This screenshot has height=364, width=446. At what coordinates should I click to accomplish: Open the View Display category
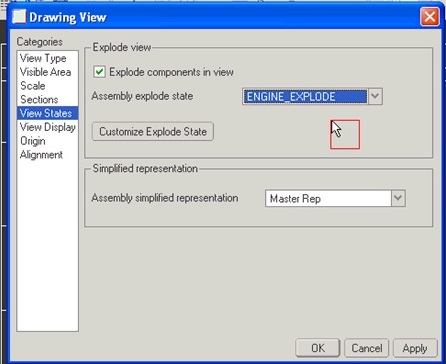[x=48, y=127]
